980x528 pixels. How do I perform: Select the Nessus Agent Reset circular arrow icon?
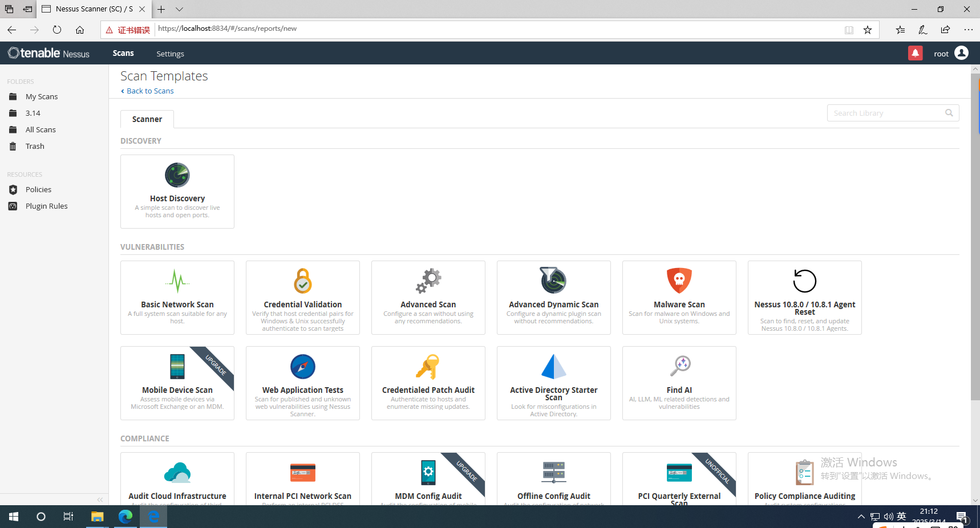pos(805,281)
